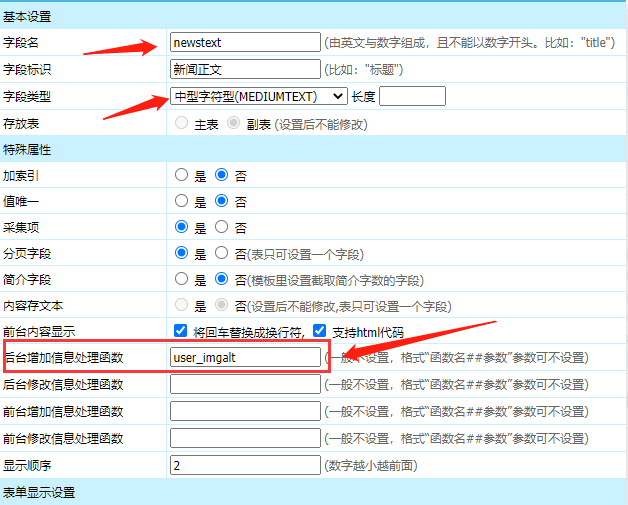Choose 是 for 值唯一
The height and width of the screenshot is (505, 628).
181,201
